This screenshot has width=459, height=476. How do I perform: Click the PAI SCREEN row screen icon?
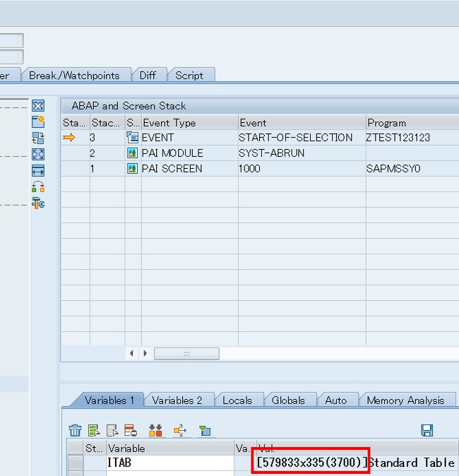click(x=132, y=169)
